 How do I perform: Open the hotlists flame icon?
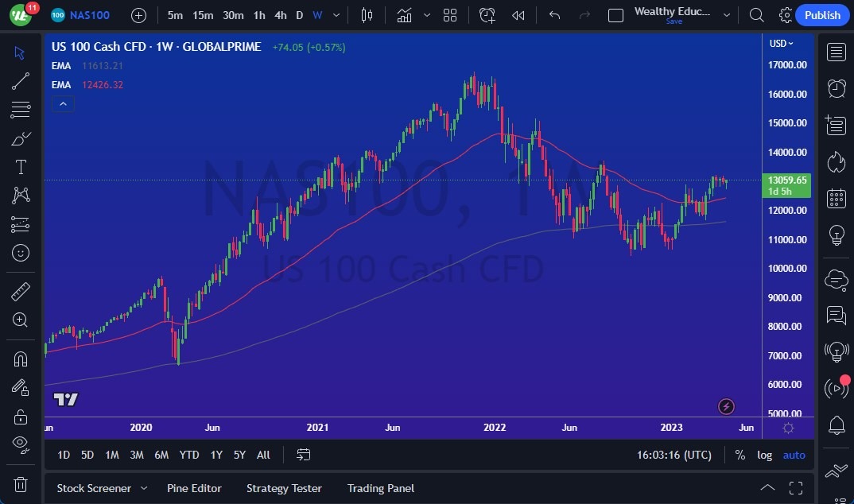click(x=836, y=161)
